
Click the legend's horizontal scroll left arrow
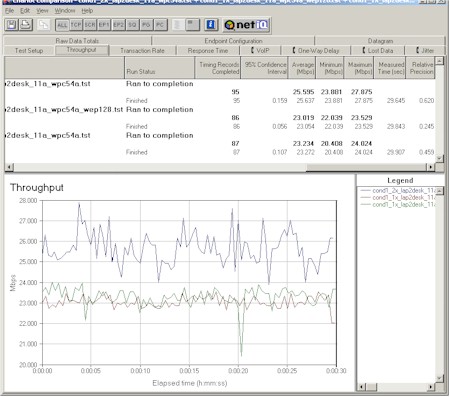[x=361, y=387]
